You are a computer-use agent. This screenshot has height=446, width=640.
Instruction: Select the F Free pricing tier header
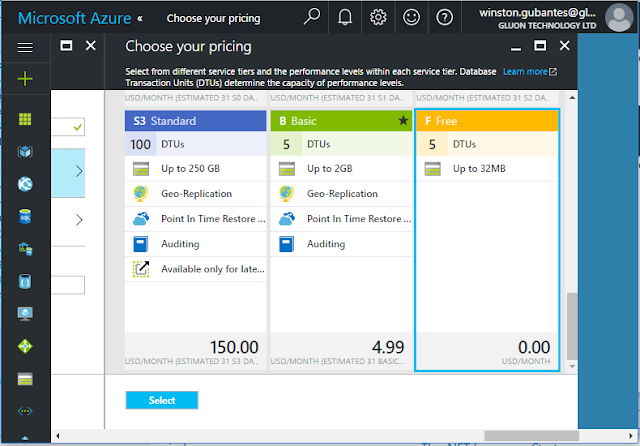487,121
